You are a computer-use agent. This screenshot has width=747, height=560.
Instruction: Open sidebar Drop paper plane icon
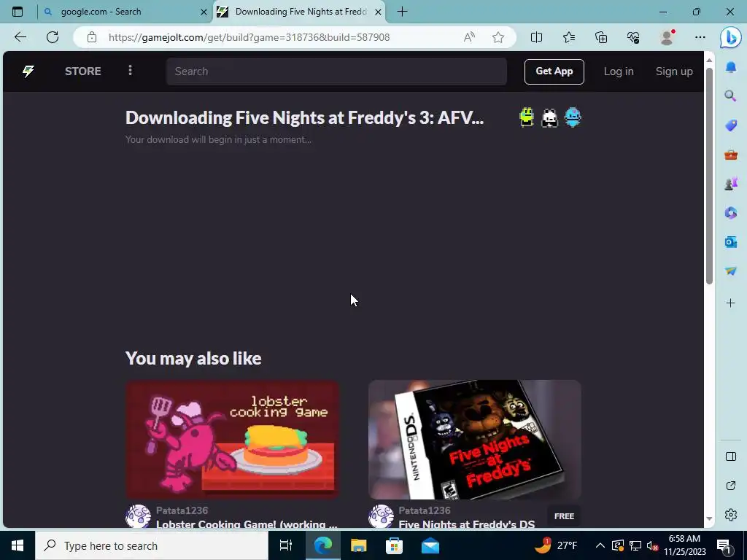pos(731,271)
